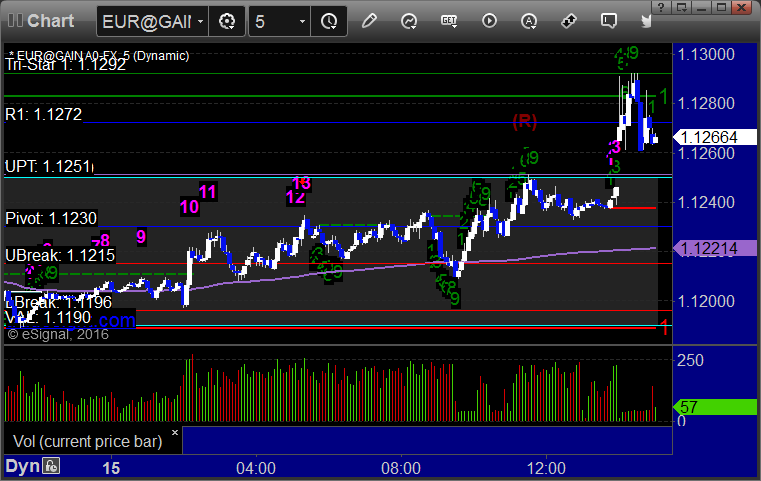Click the green volume marker 57
761x481 pixels.
click(714, 407)
